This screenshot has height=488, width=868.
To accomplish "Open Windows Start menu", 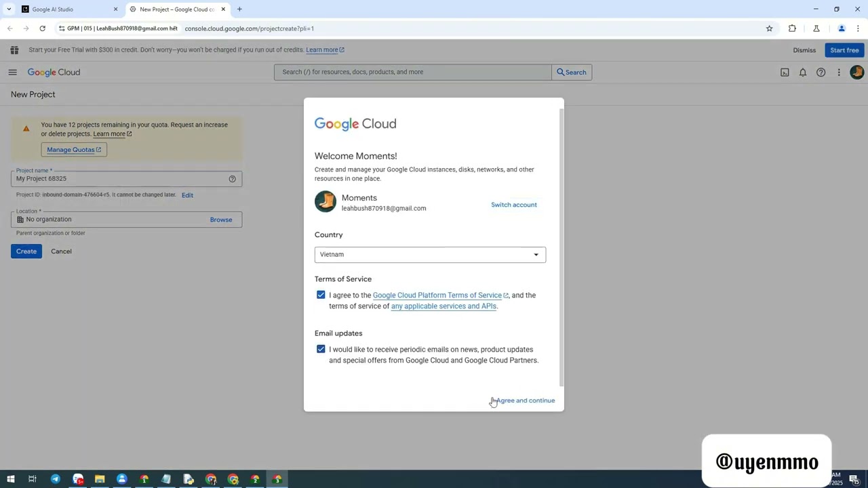I will click(10, 479).
